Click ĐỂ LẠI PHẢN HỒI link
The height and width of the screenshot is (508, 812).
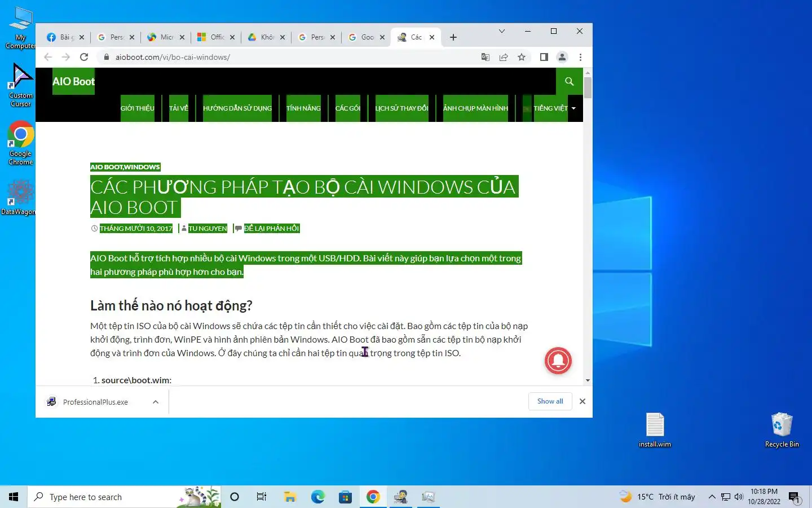click(272, 229)
